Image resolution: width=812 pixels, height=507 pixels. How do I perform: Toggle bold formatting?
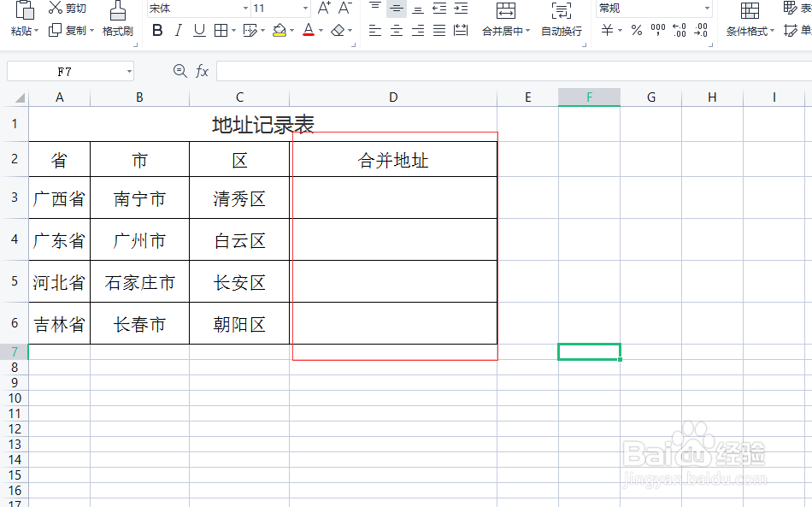coord(157,31)
